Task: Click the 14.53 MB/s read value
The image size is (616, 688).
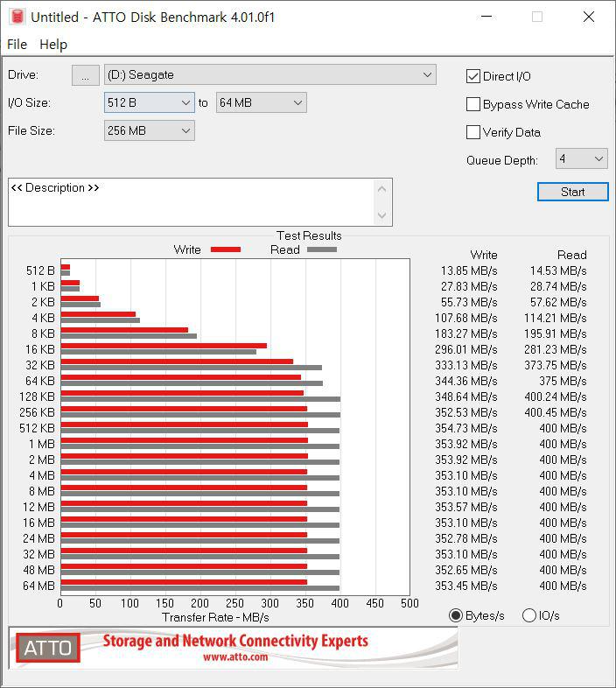Action: click(558, 270)
